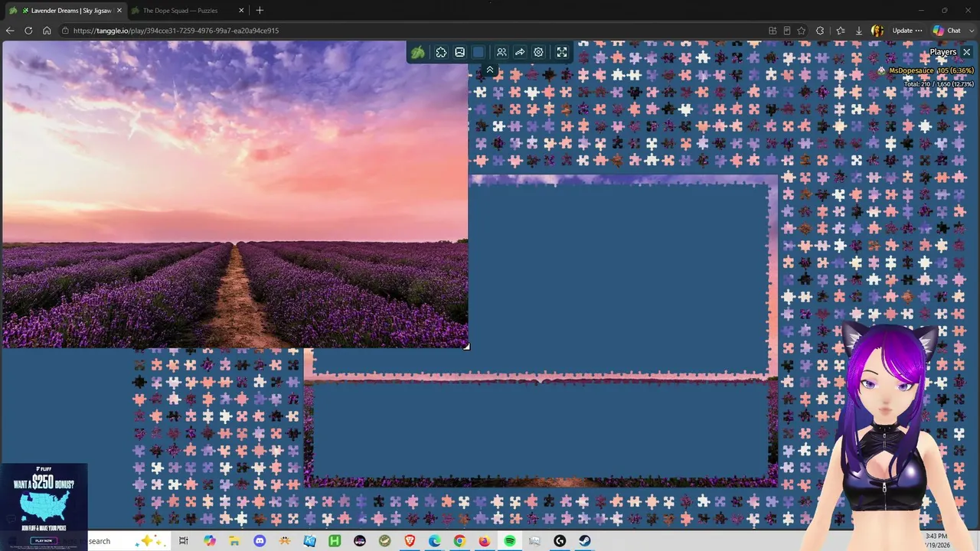Viewport: 980px width, 551px height.
Task: Open Spotify from the taskbar
Action: point(510,541)
